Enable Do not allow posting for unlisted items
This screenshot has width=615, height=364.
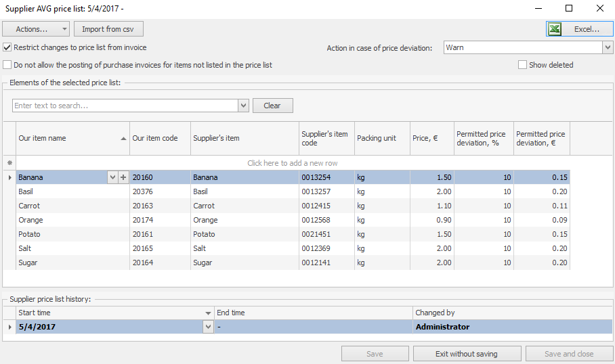(7, 65)
